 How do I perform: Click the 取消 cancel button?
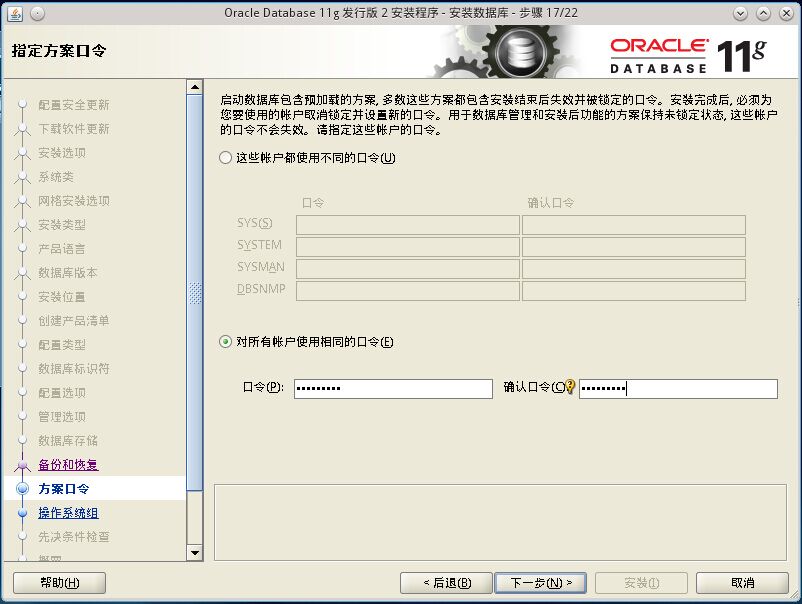742,583
